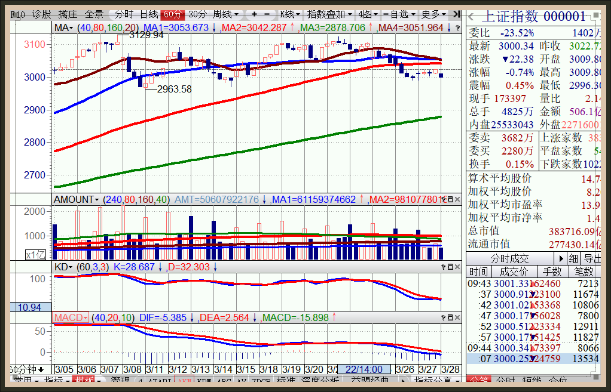611x392 pixels.
Task: Click the 3/19 date on timeline
Action: pos(291,369)
